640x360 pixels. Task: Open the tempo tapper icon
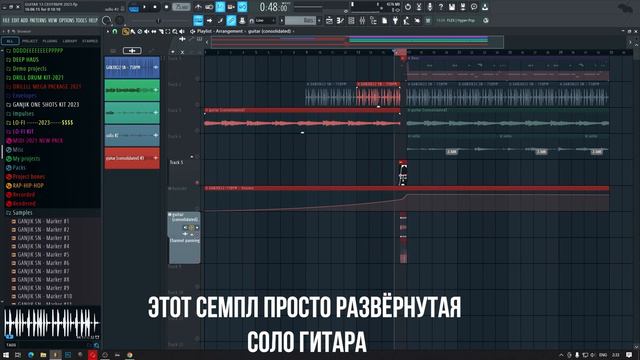[x=407, y=20]
